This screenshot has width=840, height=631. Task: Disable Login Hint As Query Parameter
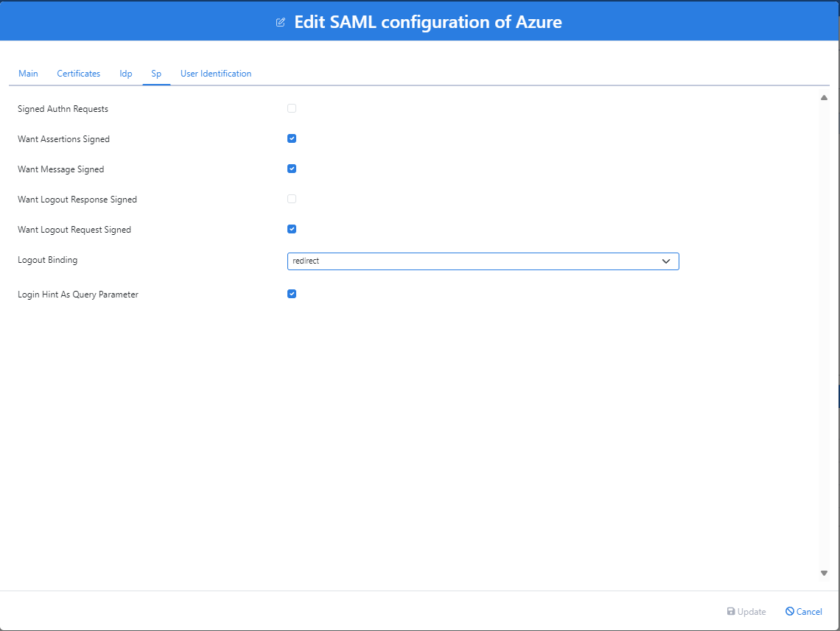292,293
